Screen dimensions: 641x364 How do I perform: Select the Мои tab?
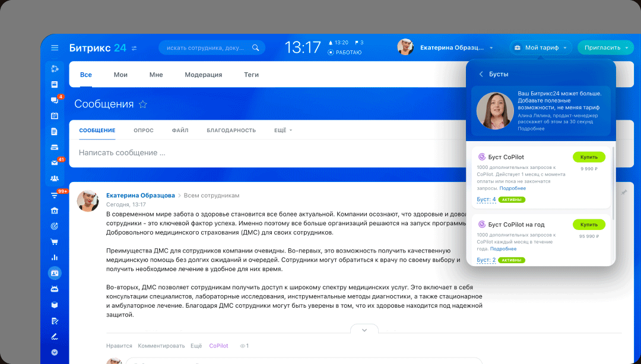(x=120, y=75)
